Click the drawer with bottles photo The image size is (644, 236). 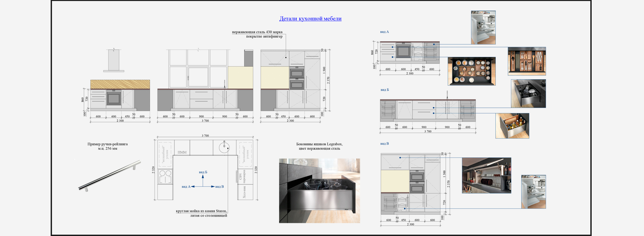512,126
